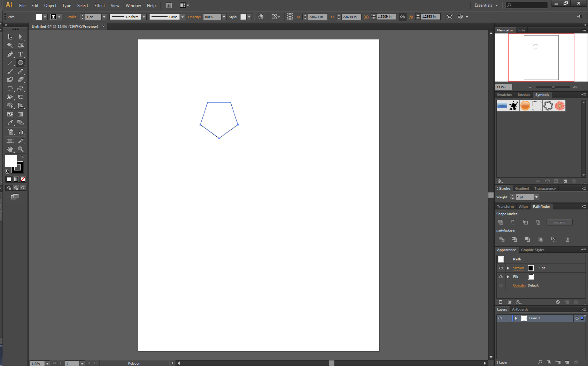Set paint mode to Gradient
Screen dimensions: 588x366
(16, 180)
